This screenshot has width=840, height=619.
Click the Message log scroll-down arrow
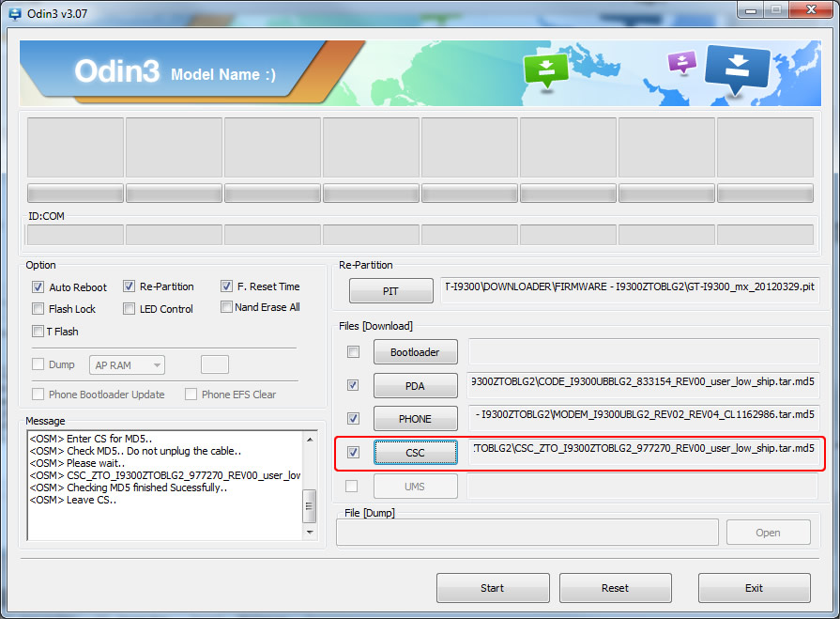tap(310, 533)
